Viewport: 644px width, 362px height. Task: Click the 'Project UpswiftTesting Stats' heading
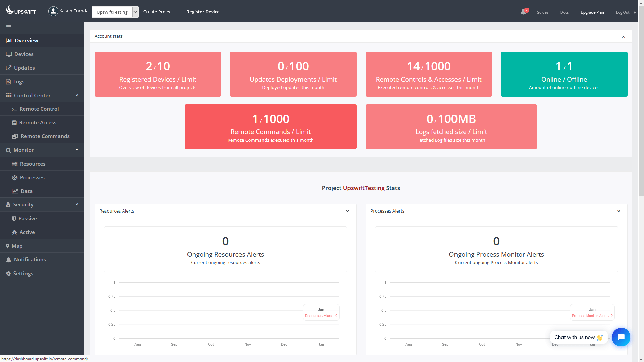pyautogui.click(x=361, y=188)
